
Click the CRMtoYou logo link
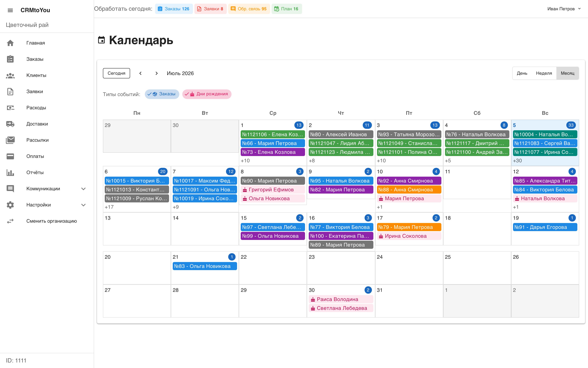click(35, 10)
